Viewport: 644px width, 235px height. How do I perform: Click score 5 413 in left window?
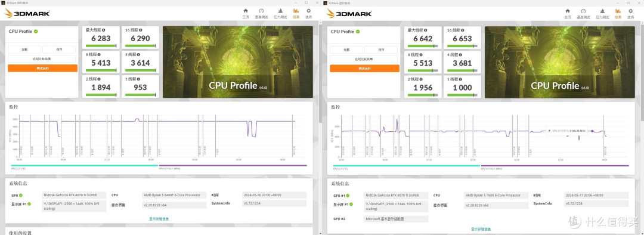pyautogui.click(x=100, y=63)
